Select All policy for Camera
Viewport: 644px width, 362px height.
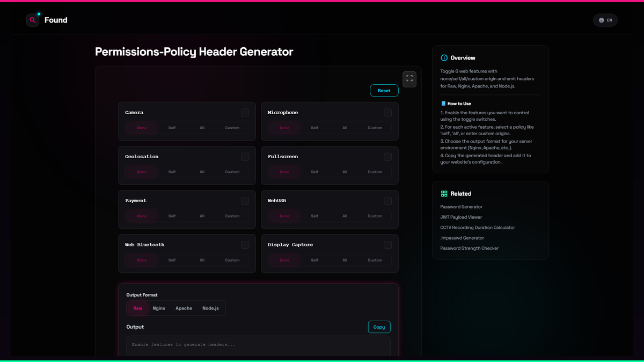pyautogui.click(x=202, y=128)
